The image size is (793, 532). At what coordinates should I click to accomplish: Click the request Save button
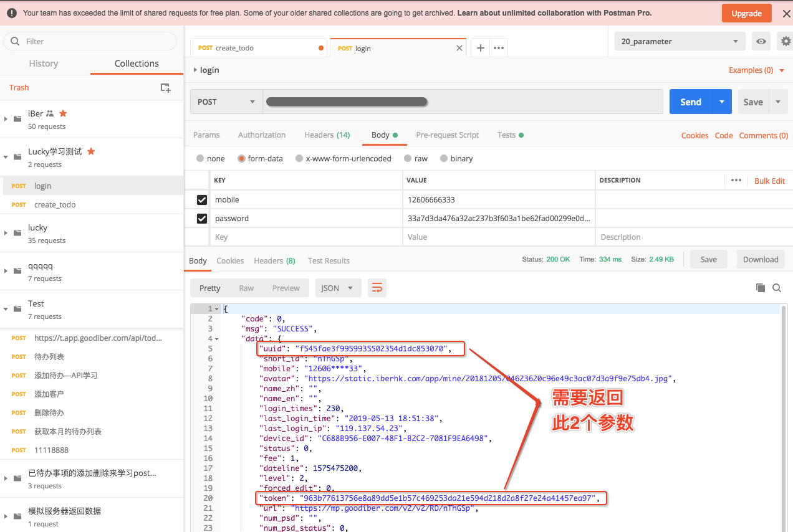[x=753, y=102]
